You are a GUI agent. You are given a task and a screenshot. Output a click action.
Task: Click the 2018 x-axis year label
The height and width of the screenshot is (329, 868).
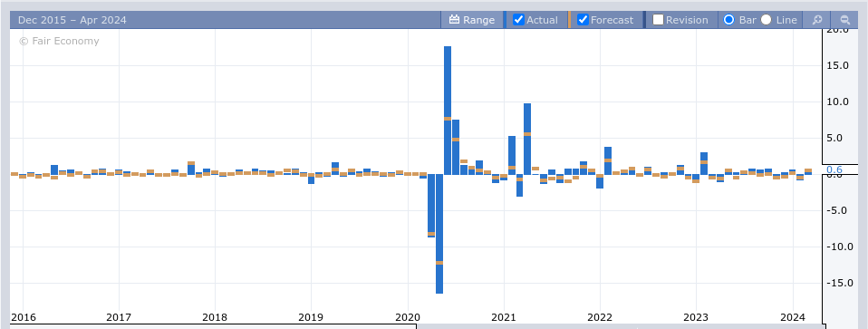[215, 317]
